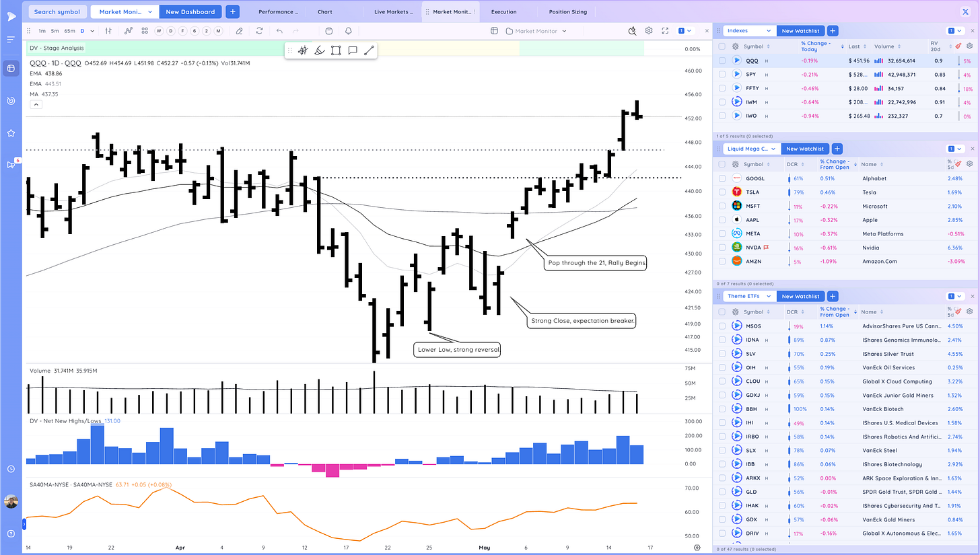The height and width of the screenshot is (555, 980).
Task: Select the candlestick measure tool in drawing bar
Action: 303,50
